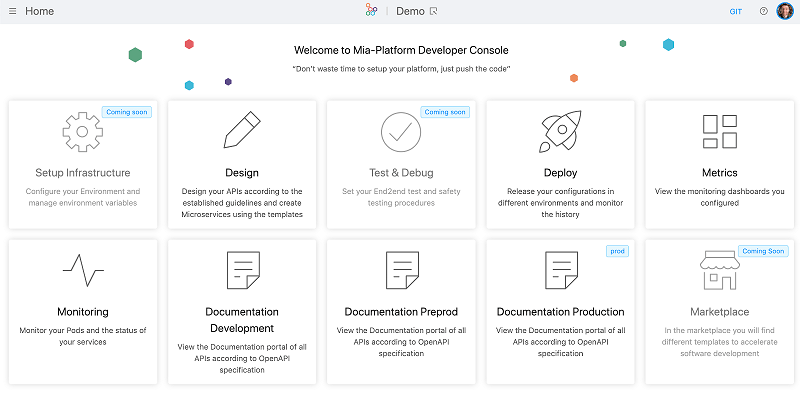This screenshot has width=800, height=410.
Task: Click Coming soon badge on Test & Debug
Action: point(445,112)
